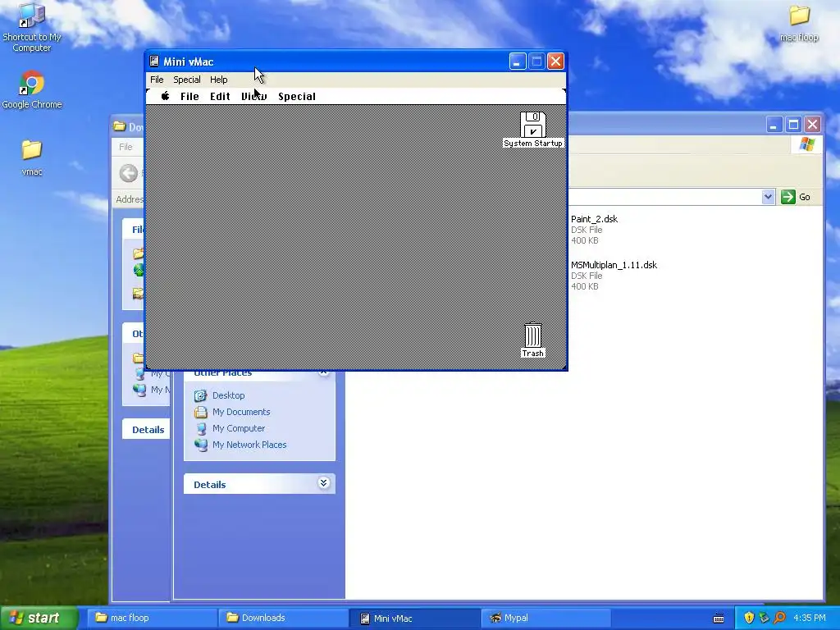Image resolution: width=840 pixels, height=630 pixels.
Task: Open the emulated Mac Special menu
Action: pos(297,97)
